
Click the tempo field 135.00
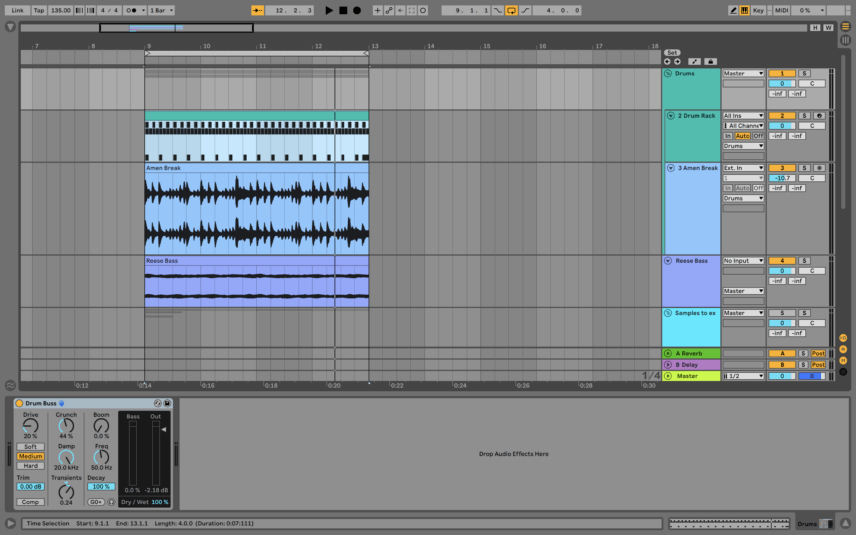point(61,10)
